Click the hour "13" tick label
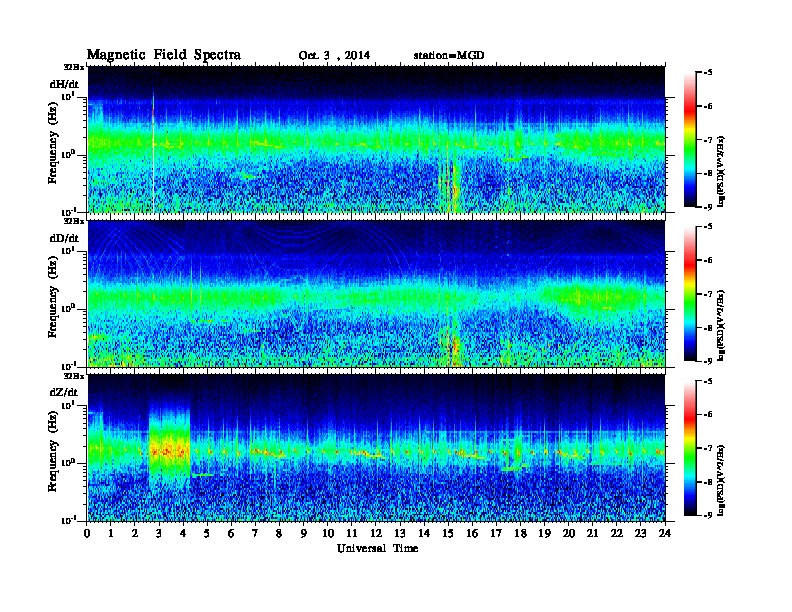Screen dimensions: 792x612 coord(400,534)
